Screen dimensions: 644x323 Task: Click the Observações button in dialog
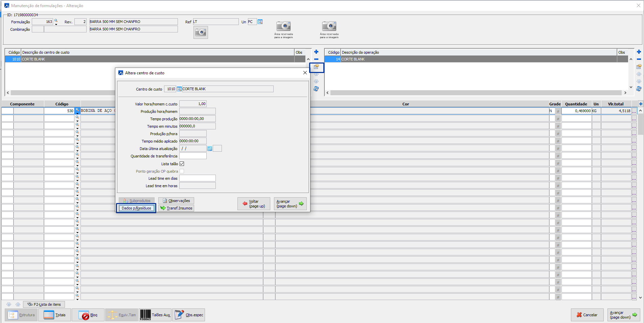(x=176, y=201)
